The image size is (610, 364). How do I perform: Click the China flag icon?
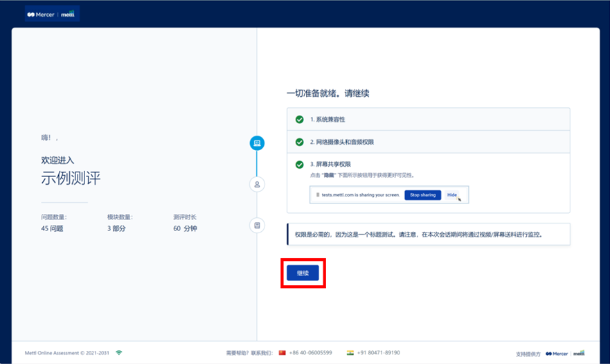tap(282, 353)
